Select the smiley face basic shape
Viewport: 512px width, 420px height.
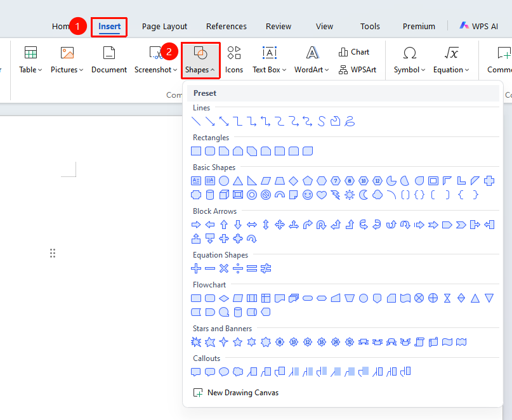coord(308,195)
